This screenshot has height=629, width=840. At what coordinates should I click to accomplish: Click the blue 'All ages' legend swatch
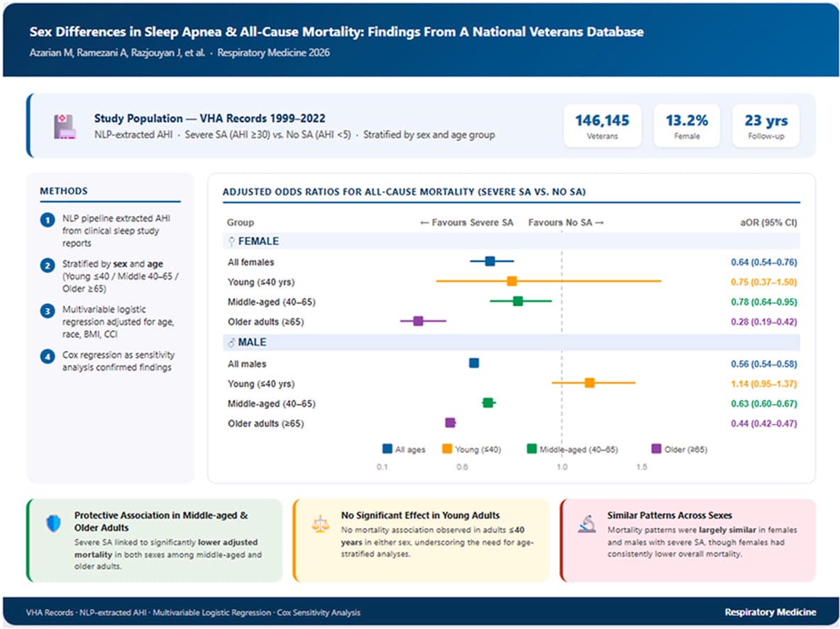tap(387, 449)
